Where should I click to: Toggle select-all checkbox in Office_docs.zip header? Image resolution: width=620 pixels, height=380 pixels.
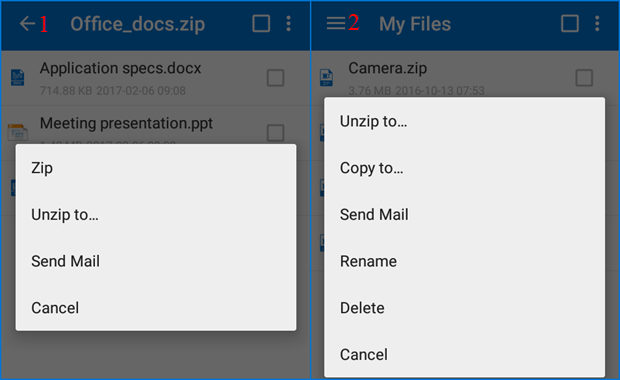click(261, 24)
